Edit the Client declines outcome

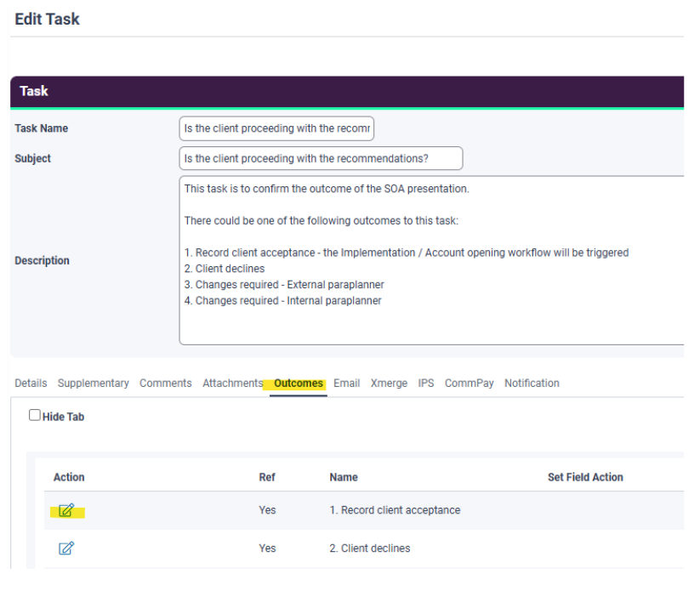tap(66, 548)
